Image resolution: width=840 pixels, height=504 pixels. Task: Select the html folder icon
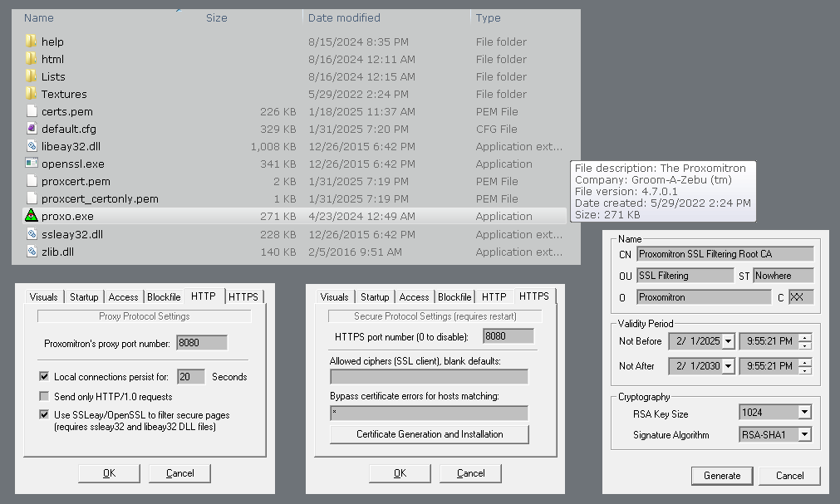tap(31, 59)
